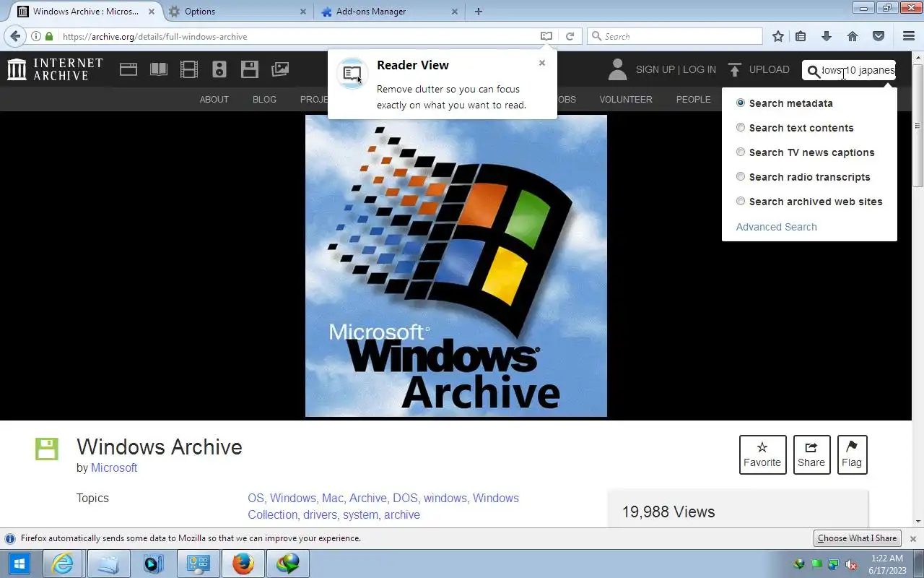Click the user avatar icon
The width and height of the screenshot is (924, 578).
617,69
